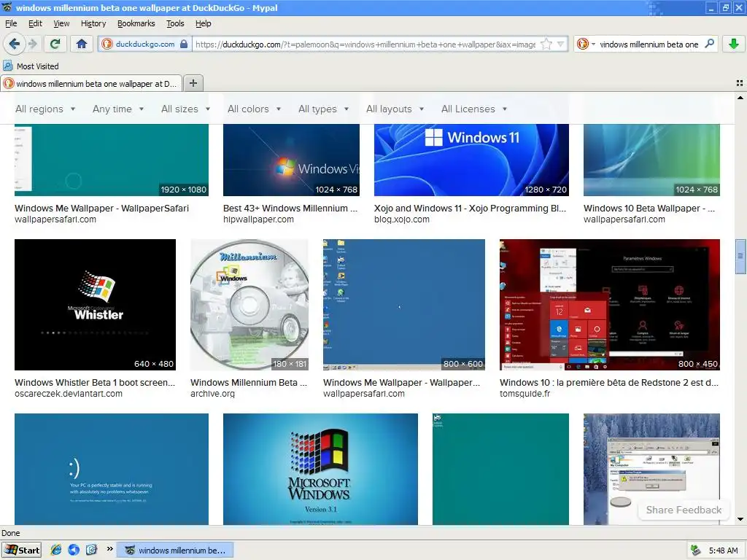This screenshot has width=747, height=560.
Task: Expand the All colors filter
Action: [254, 109]
